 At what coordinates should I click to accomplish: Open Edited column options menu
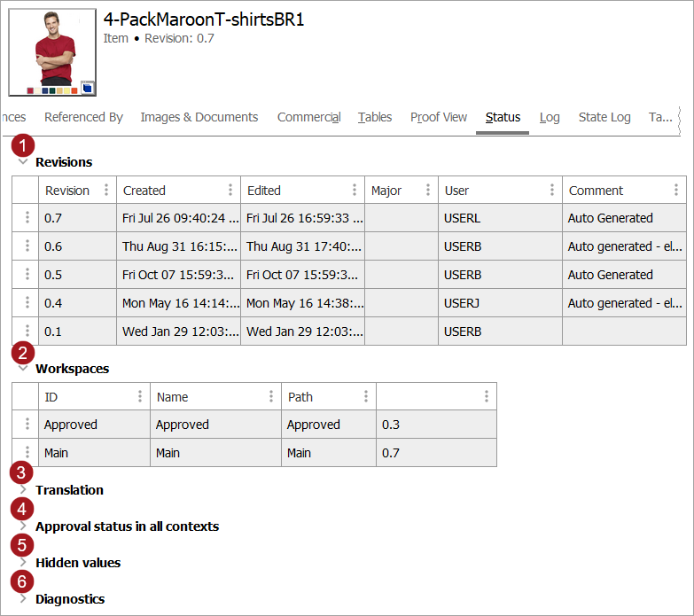(x=354, y=190)
